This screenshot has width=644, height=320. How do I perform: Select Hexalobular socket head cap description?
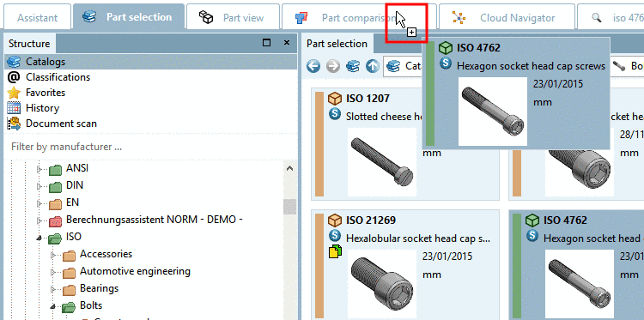(418, 238)
